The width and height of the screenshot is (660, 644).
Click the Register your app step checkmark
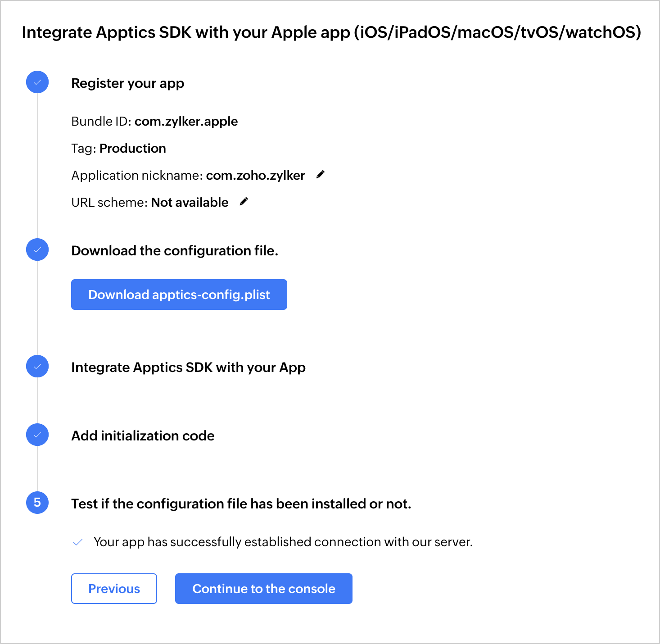[x=37, y=82]
